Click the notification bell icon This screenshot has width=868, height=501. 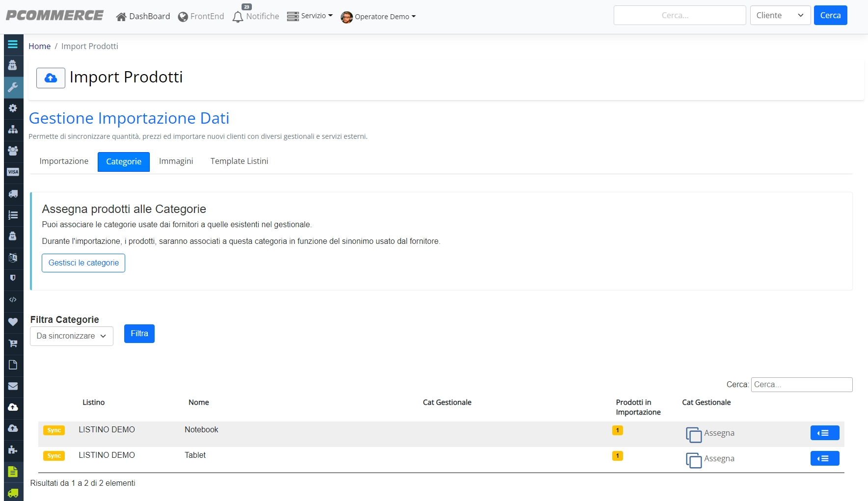tap(238, 17)
